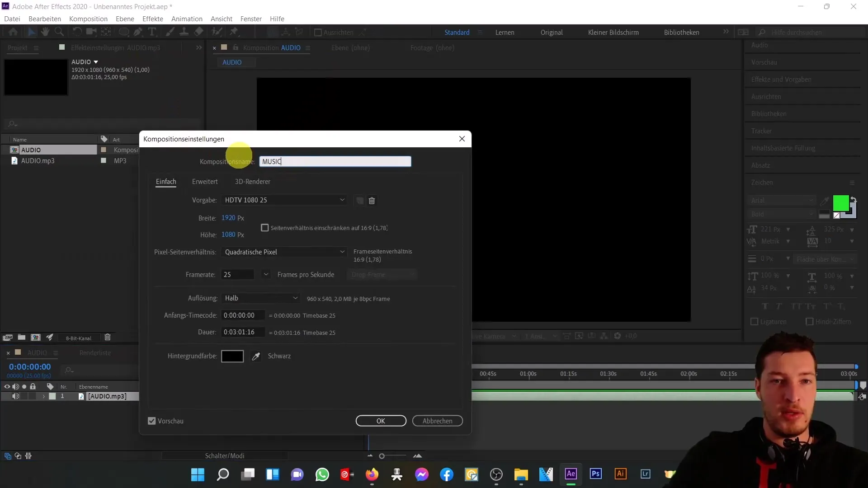Click the comp marker bin icon in timeline
The width and height of the screenshot is (868, 488).
pos(863,385)
